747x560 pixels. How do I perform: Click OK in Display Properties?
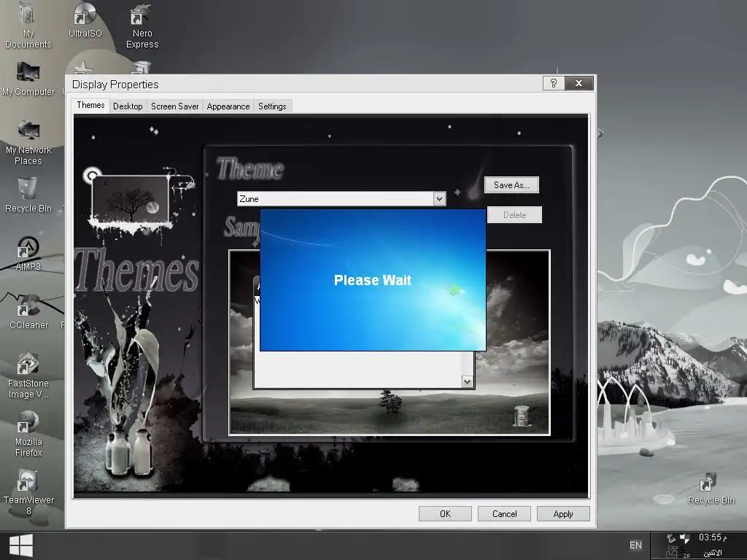click(x=445, y=514)
